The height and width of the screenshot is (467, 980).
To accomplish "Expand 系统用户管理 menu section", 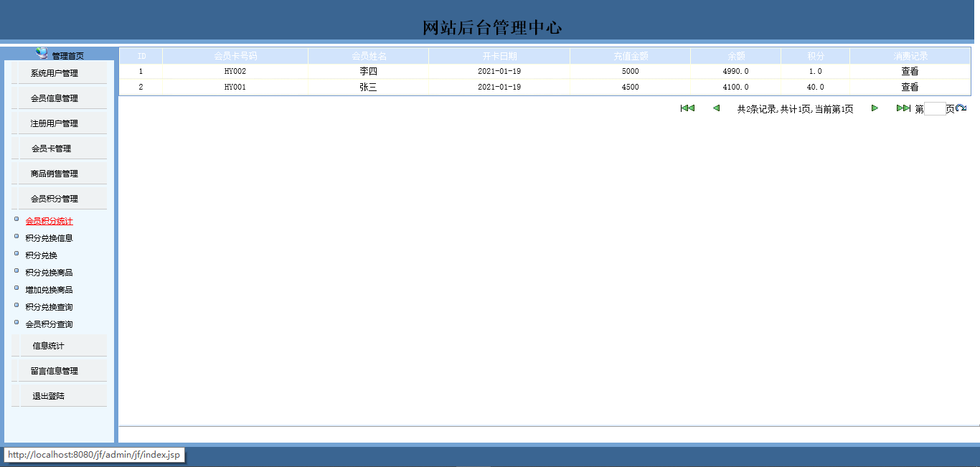I will 55,73.
